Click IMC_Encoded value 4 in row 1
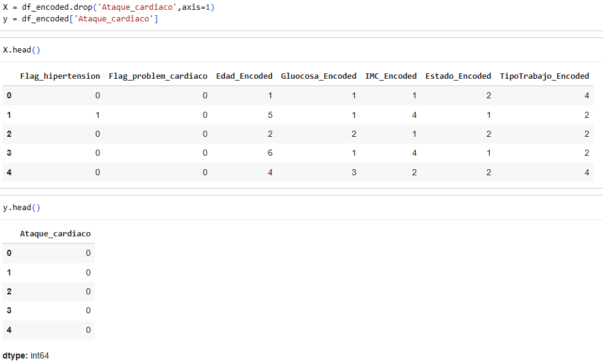 pyautogui.click(x=414, y=115)
